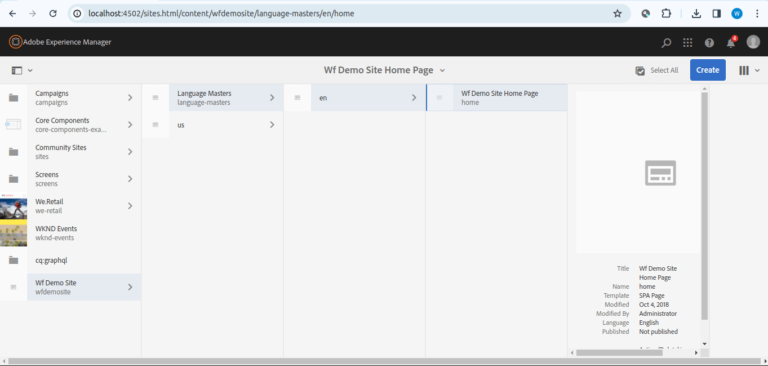Open the AEM user profile avatar

[x=753, y=42]
